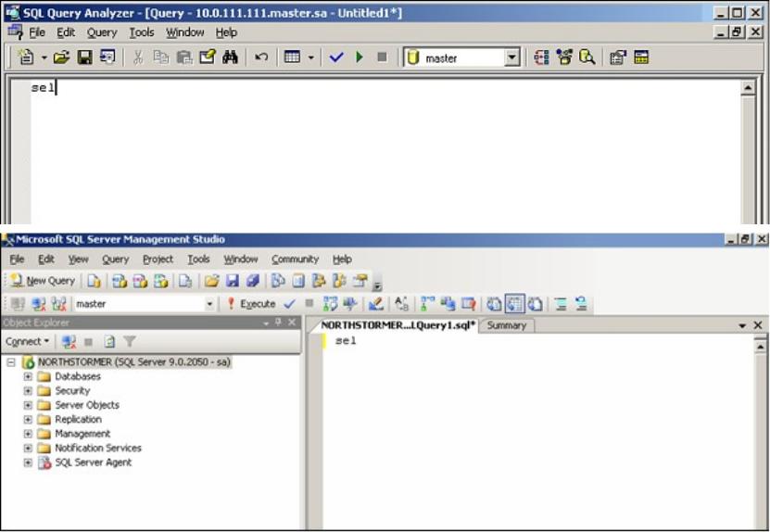Click the Clear Window icon in Query Analyzer
Viewport: 770px width, 532px height.
(x=208, y=57)
